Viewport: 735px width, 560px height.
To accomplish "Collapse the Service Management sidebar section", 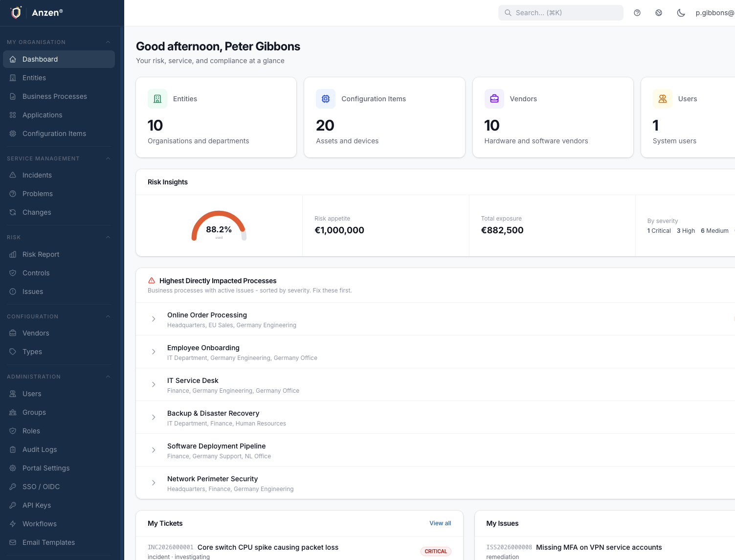I will pos(108,158).
